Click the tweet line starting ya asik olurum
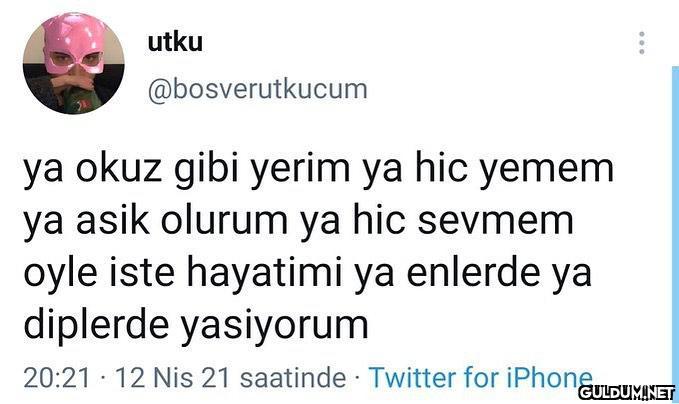 click(x=298, y=223)
